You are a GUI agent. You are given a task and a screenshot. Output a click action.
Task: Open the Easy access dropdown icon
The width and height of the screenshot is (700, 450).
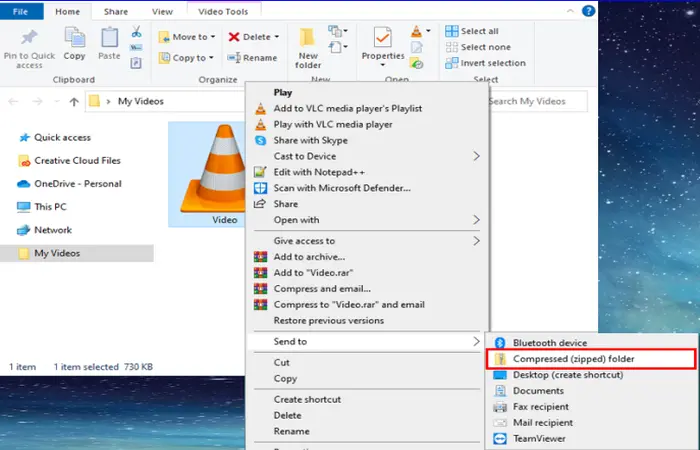(x=338, y=47)
